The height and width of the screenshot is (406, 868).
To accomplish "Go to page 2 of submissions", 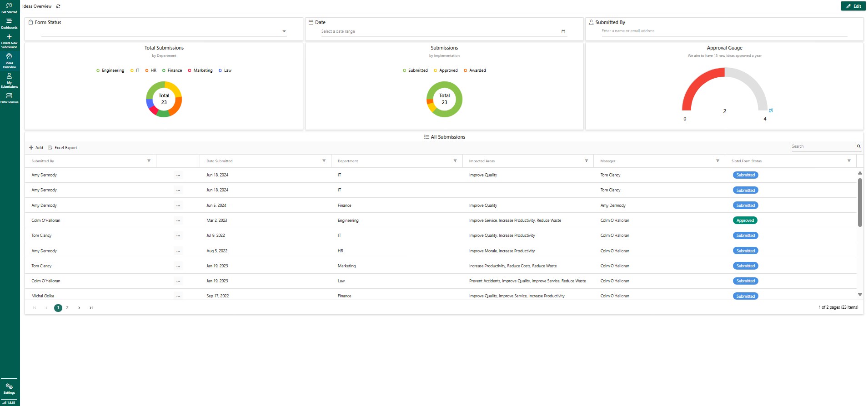I will pyautogui.click(x=67, y=308).
